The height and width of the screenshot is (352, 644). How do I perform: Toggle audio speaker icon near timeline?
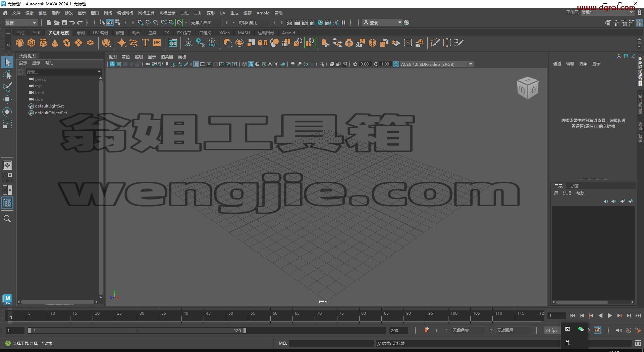[x=619, y=331]
